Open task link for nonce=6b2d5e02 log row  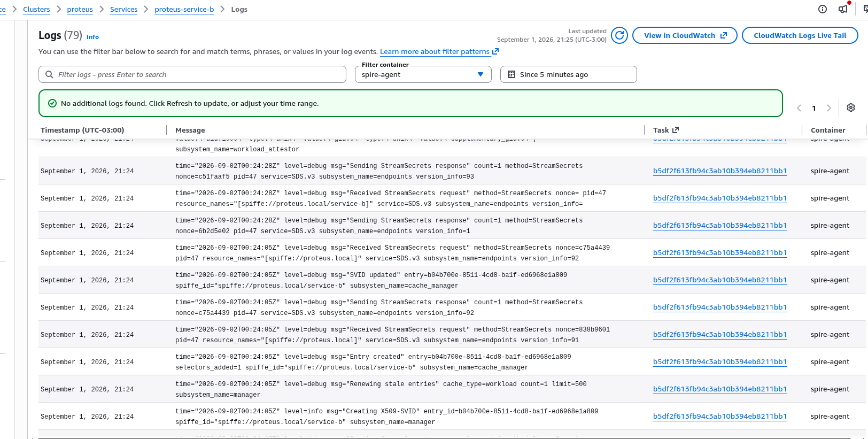point(720,226)
